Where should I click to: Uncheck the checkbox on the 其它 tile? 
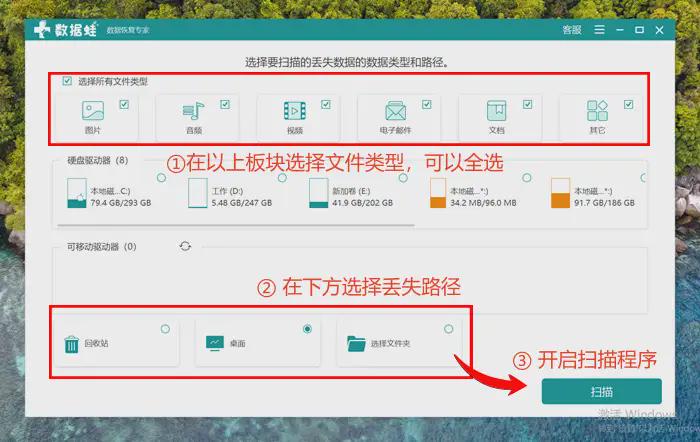pos(628,103)
